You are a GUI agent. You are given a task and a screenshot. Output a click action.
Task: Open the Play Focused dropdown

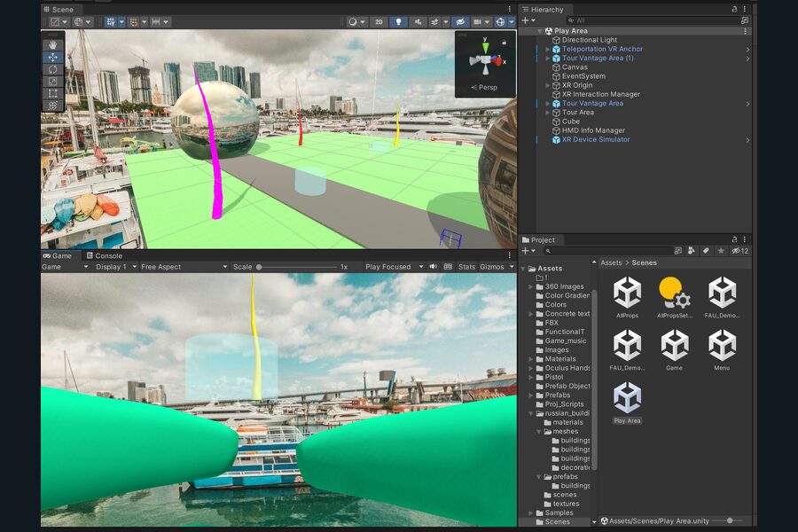tap(395, 267)
